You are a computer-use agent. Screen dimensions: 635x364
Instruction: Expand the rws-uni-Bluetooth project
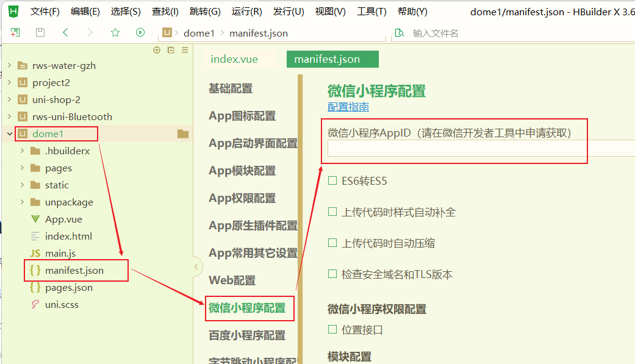[10, 116]
